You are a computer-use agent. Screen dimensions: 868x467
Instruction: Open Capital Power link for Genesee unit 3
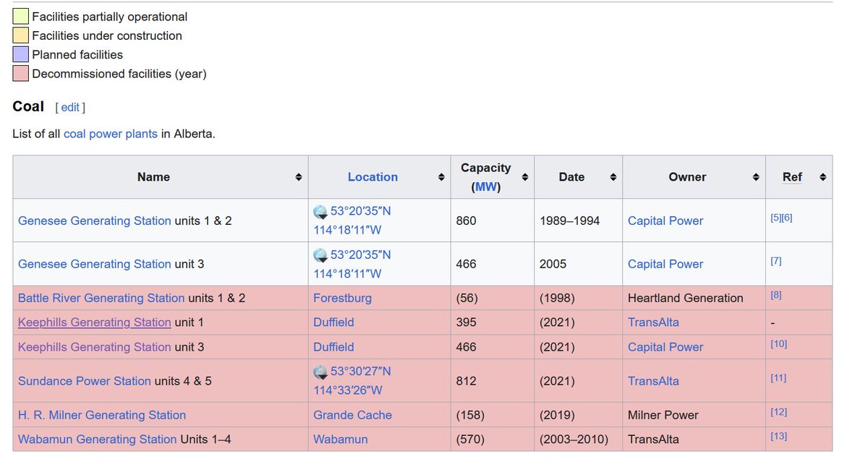[665, 264]
